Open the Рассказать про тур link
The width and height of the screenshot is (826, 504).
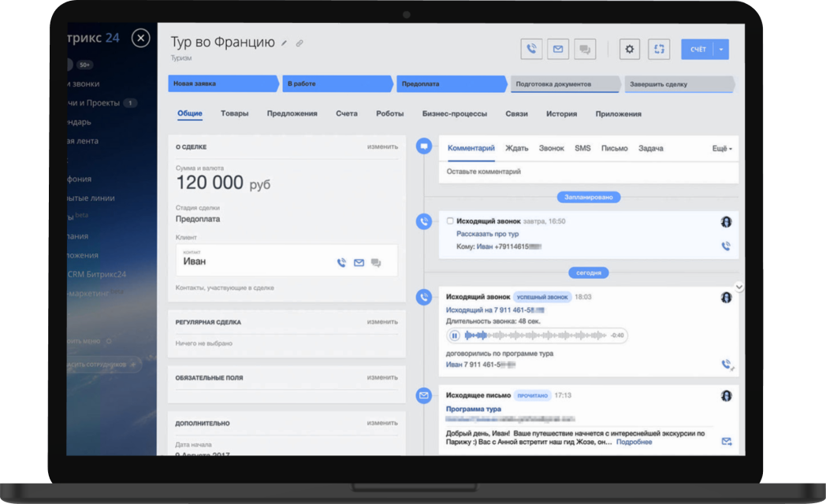(x=487, y=234)
